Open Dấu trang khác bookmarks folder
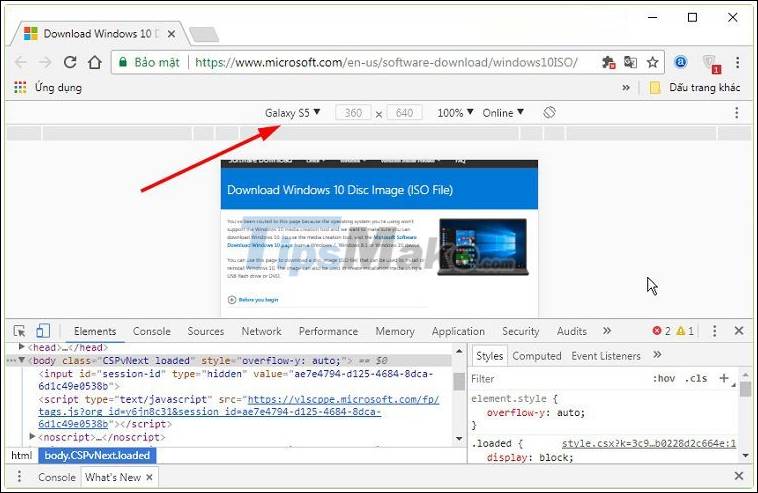Image resolution: width=758 pixels, height=493 pixels. point(695,87)
